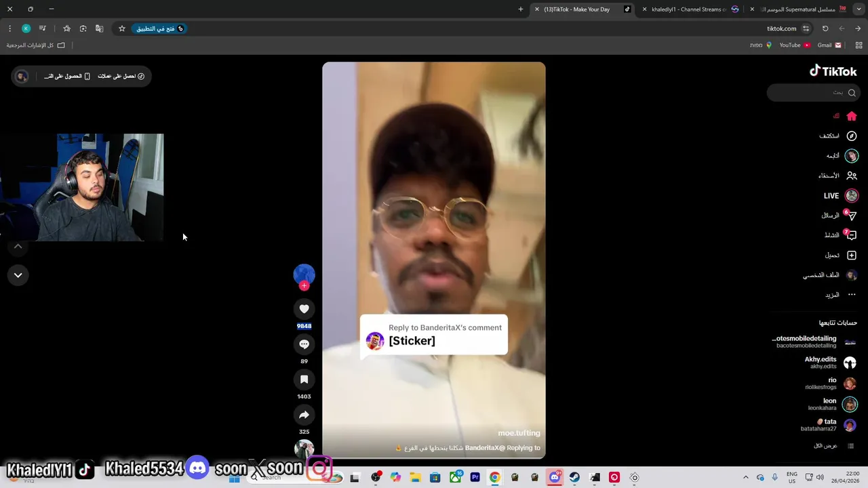
Task: Like the video with the heart icon
Action: 304,309
